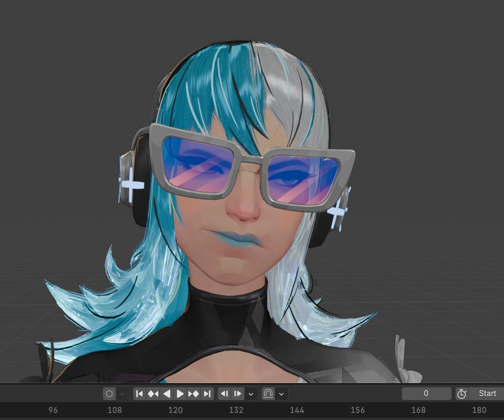The height and width of the screenshot is (420, 504).
Task: Click frame 120 on the timeline ruler
Action: 175,410
